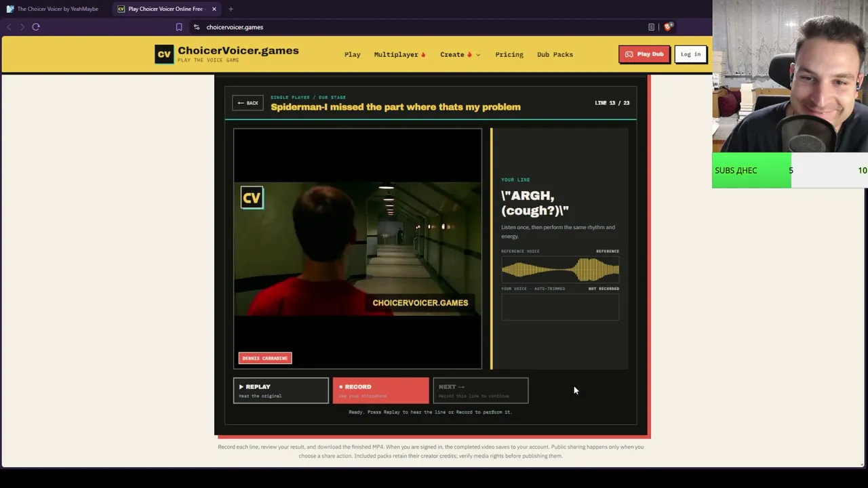Select the Play Choicer Voicer Online Free tab

[x=165, y=9]
